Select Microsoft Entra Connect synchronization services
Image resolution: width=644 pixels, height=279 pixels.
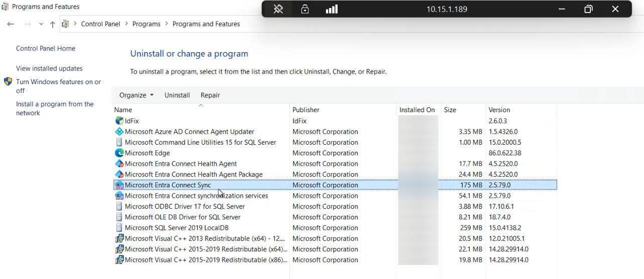pos(197,196)
